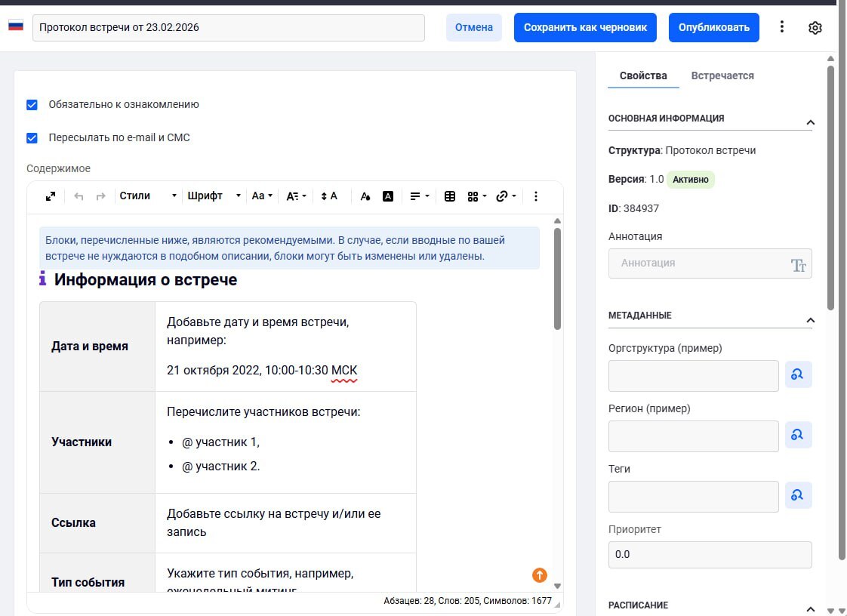
Task: Click the Теги input field
Action: pyautogui.click(x=693, y=497)
